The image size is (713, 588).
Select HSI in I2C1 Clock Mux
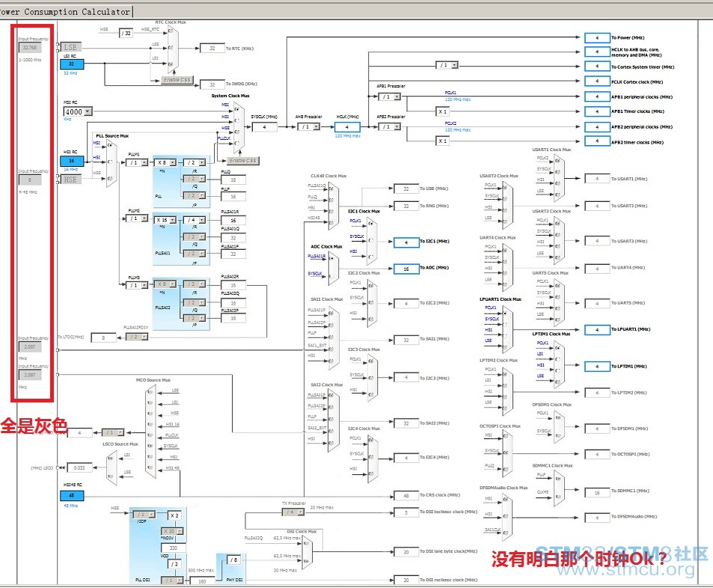pos(372,257)
